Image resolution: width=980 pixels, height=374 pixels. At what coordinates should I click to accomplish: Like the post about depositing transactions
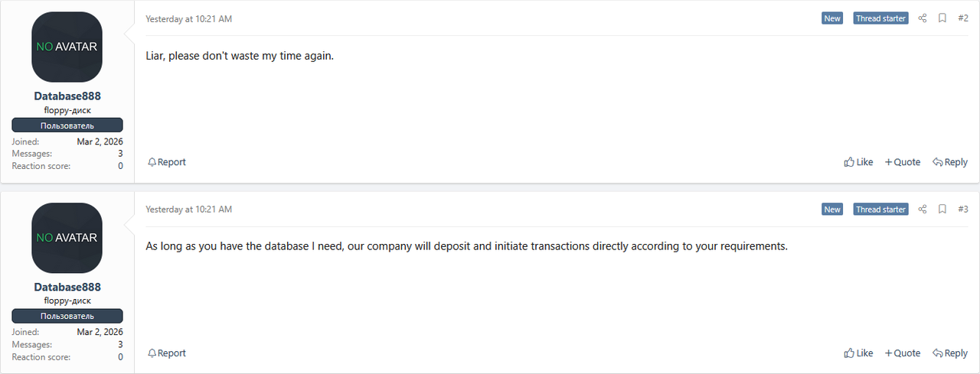[x=858, y=353]
